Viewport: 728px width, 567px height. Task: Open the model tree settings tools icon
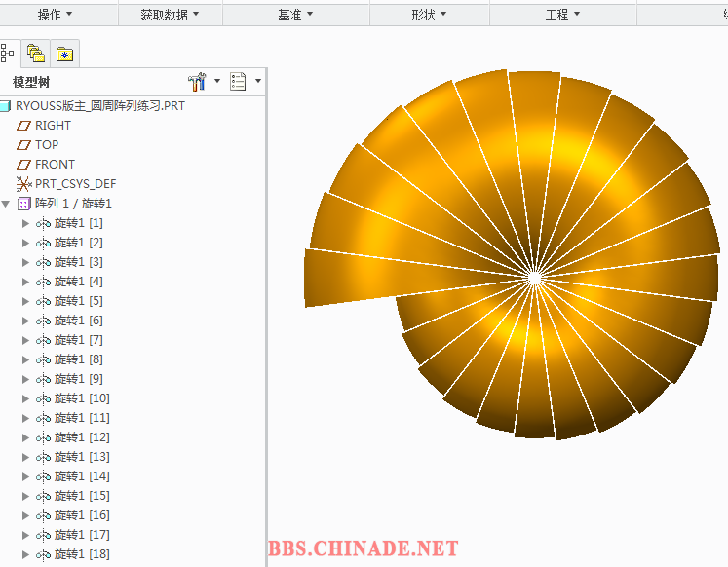click(x=196, y=82)
